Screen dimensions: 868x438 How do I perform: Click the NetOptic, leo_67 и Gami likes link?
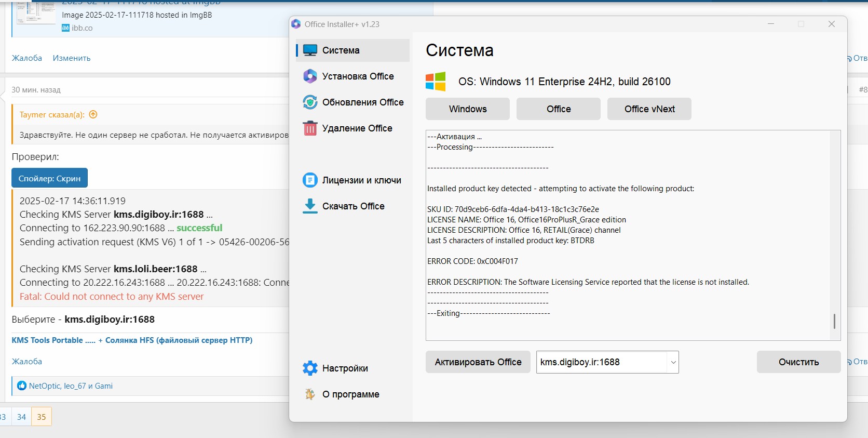(71, 386)
